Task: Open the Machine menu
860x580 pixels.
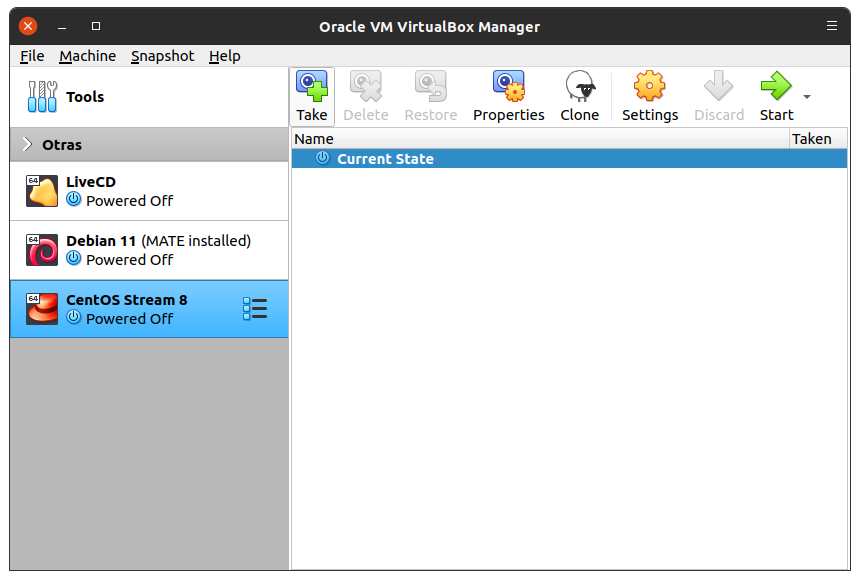Action: point(87,56)
